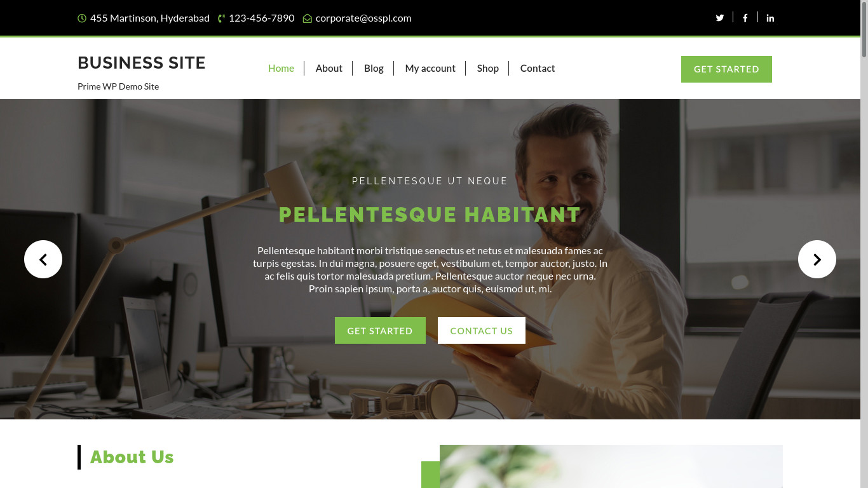Open the Contact menu item
Image resolution: width=868 pixels, height=488 pixels.
click(538, 68)
